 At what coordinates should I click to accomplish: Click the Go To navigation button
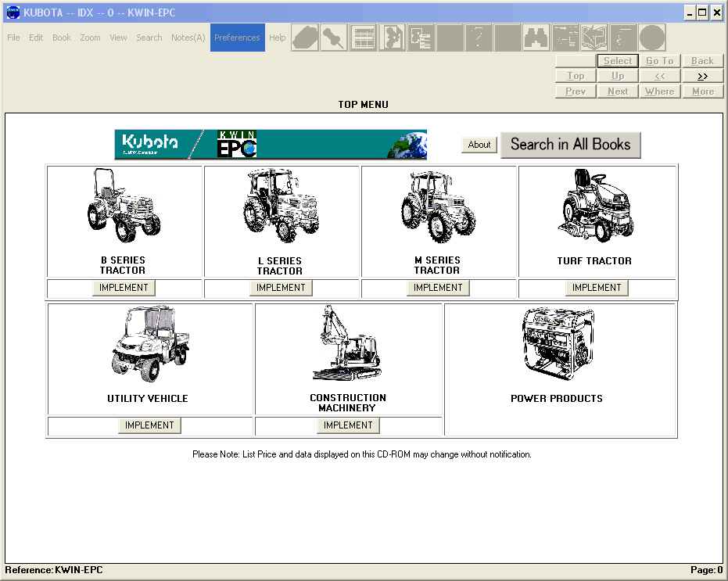(660, 61)
